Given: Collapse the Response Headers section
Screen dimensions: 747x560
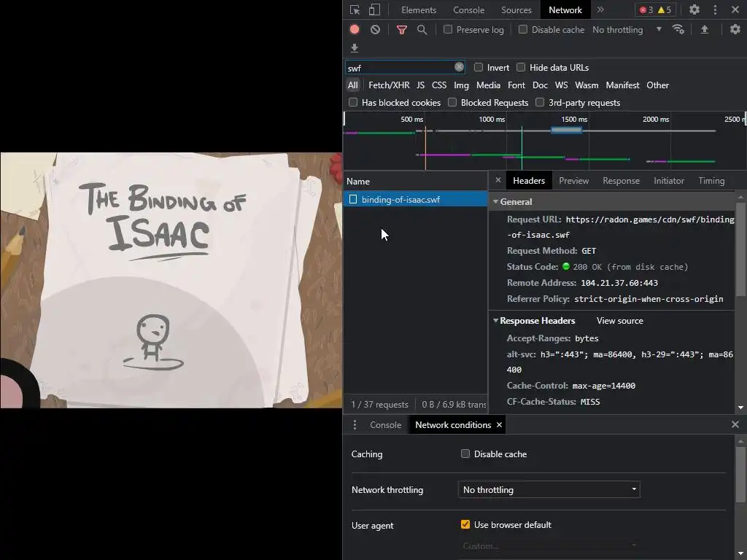Looking at the screenshot, I should point(495,321).
